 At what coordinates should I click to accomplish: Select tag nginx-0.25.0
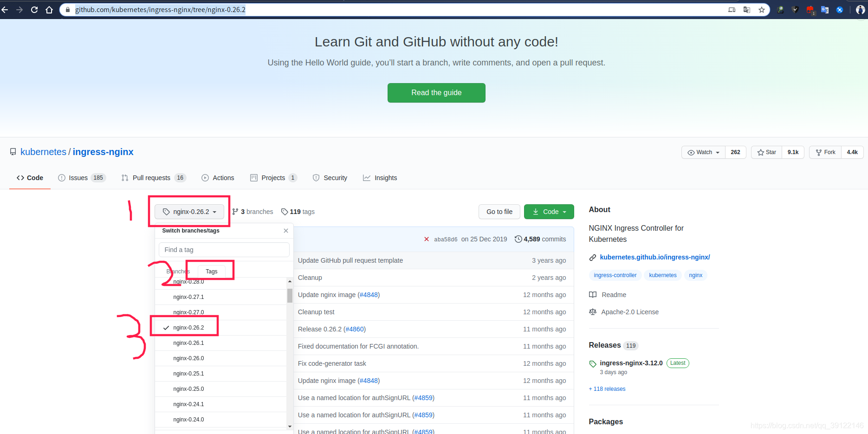click(x=220, y=389)
